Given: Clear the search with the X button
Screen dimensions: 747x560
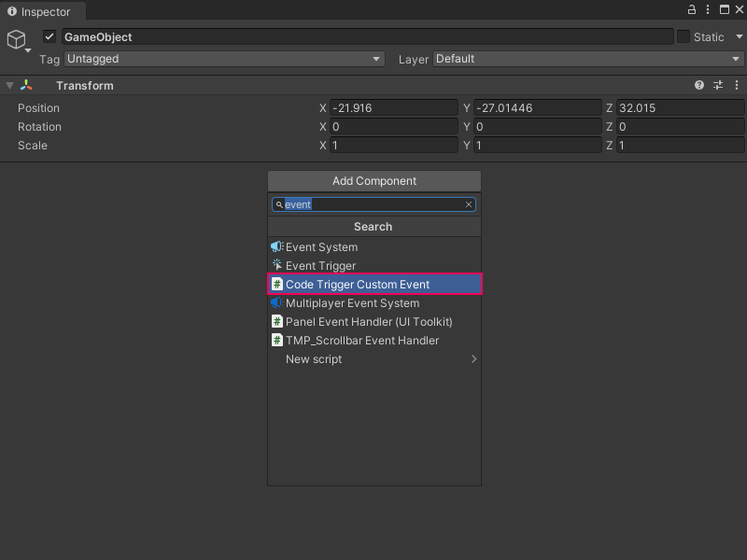Looking at the screenshot, I should 468,203.
